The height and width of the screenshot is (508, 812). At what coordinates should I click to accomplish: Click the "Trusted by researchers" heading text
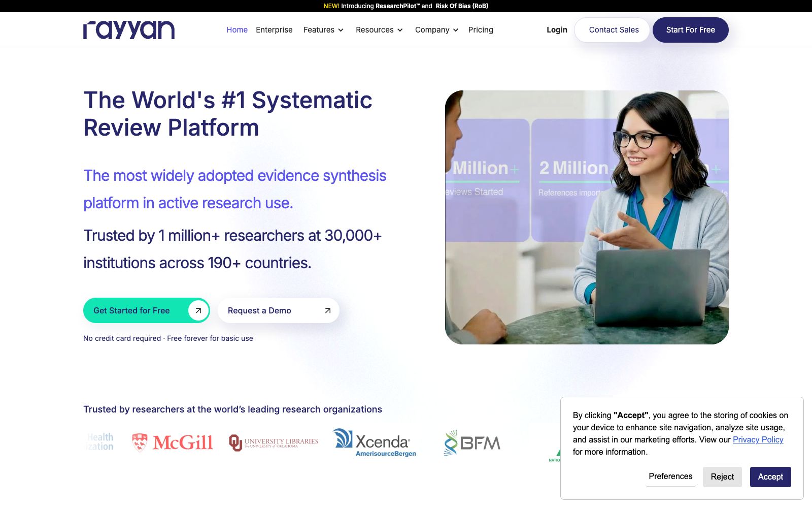tap(232, 409)
